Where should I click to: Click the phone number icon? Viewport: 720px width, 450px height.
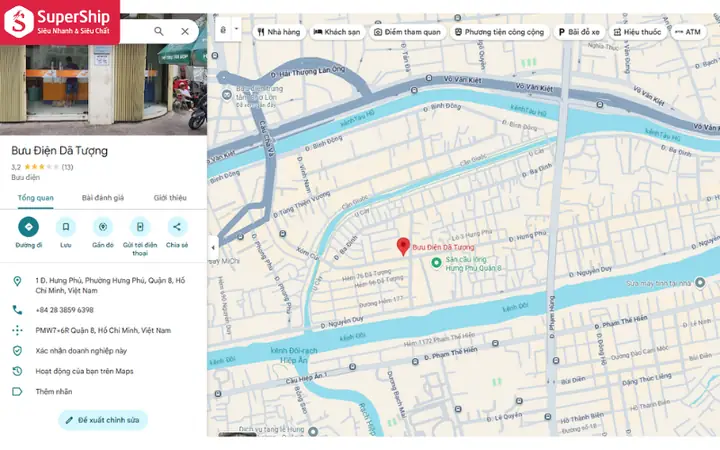[17, 310]
